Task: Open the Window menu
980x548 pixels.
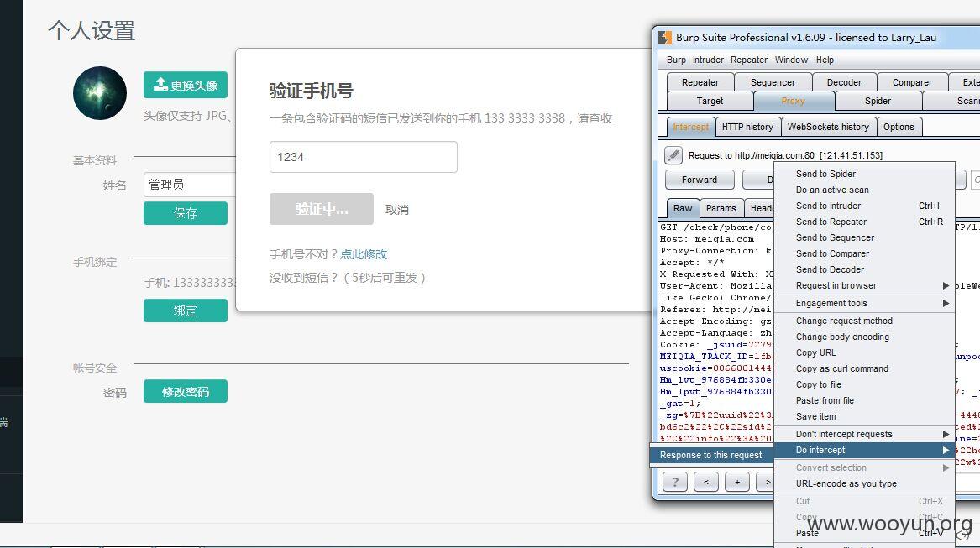Action: tap(791, 60)
